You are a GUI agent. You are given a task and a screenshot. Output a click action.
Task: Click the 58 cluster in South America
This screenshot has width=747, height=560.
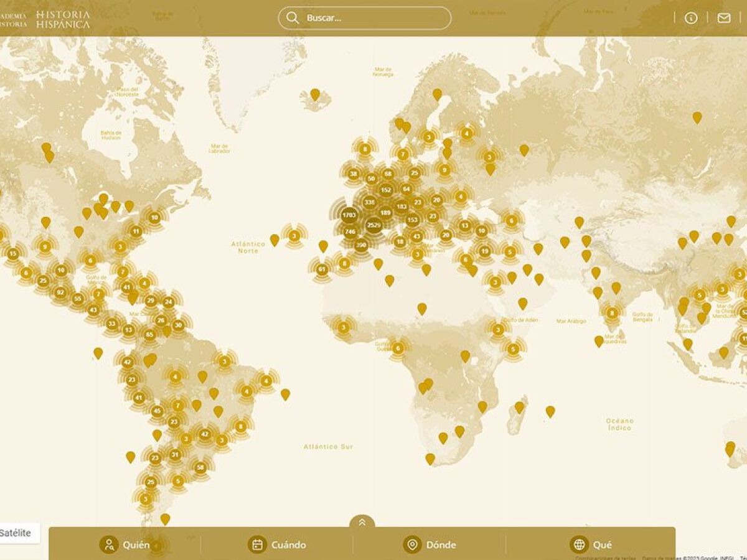[200, 467]
